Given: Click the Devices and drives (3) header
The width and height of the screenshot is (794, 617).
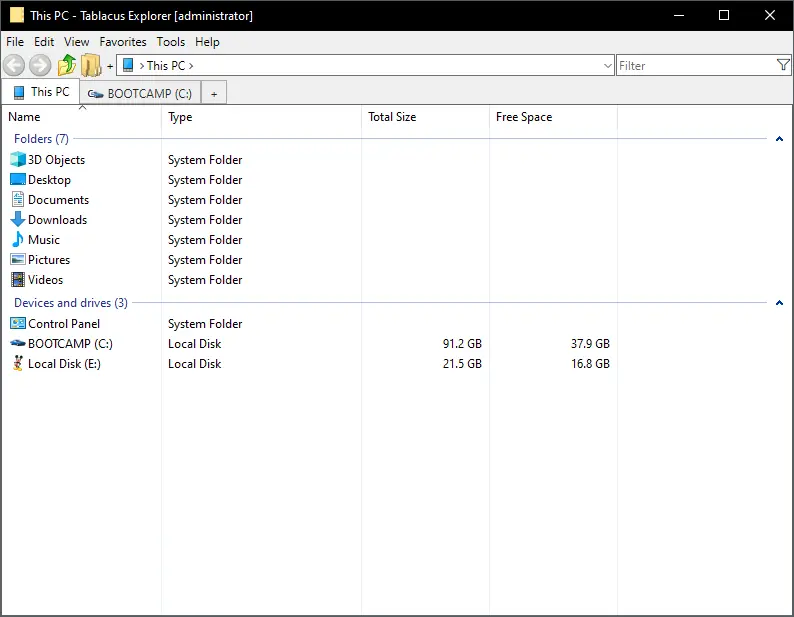Looking at the screenshot, I should [71, 303].
